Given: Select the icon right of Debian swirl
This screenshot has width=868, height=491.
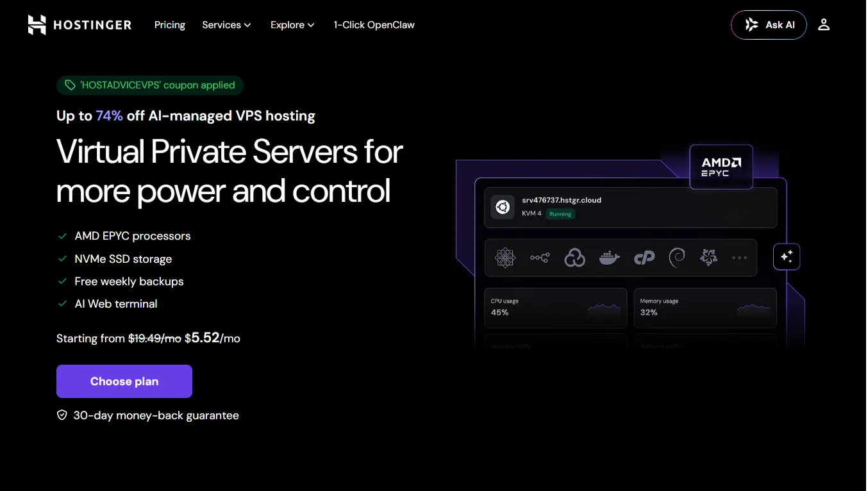Looking at the screenshot, I should click(x=708, y=258).
